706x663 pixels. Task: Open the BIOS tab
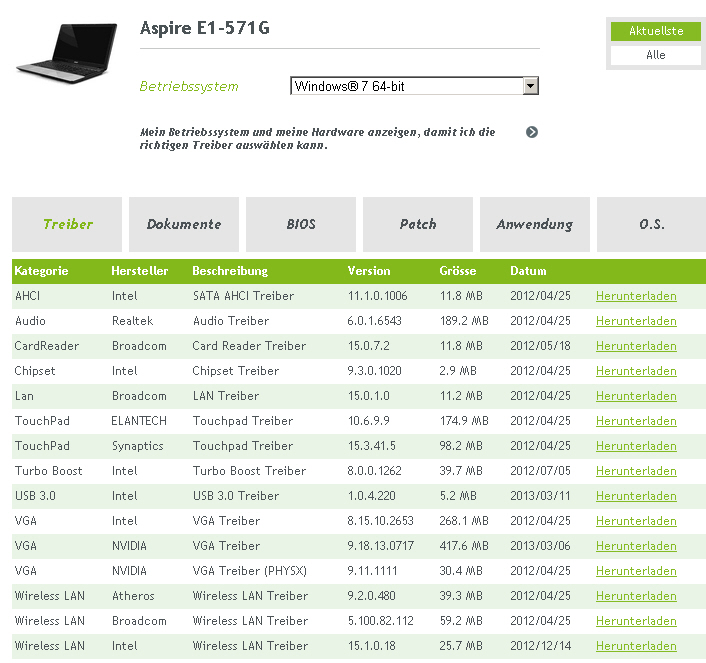point(301,224)
